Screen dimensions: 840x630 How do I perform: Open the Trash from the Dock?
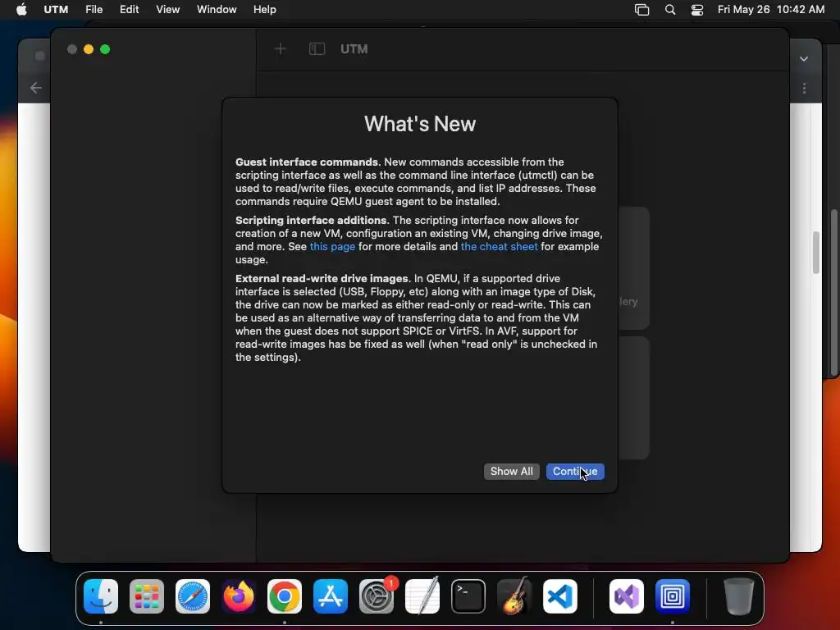pos(739,596)
